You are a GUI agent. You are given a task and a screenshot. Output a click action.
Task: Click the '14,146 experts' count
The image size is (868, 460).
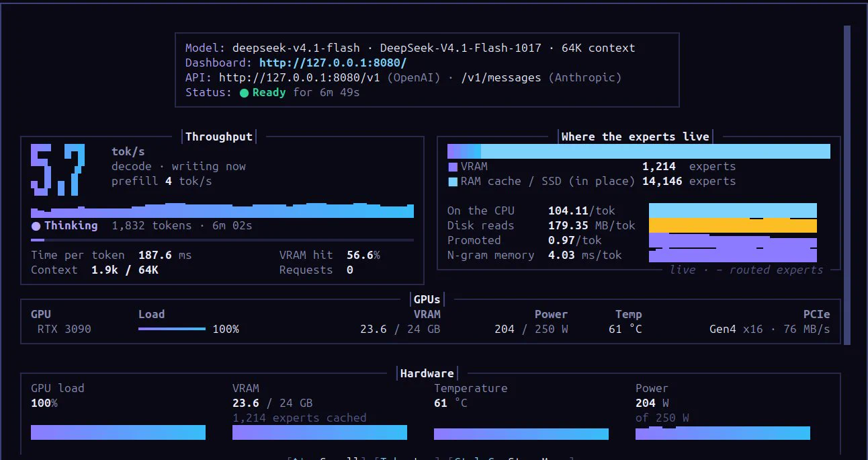coord(689,181)
